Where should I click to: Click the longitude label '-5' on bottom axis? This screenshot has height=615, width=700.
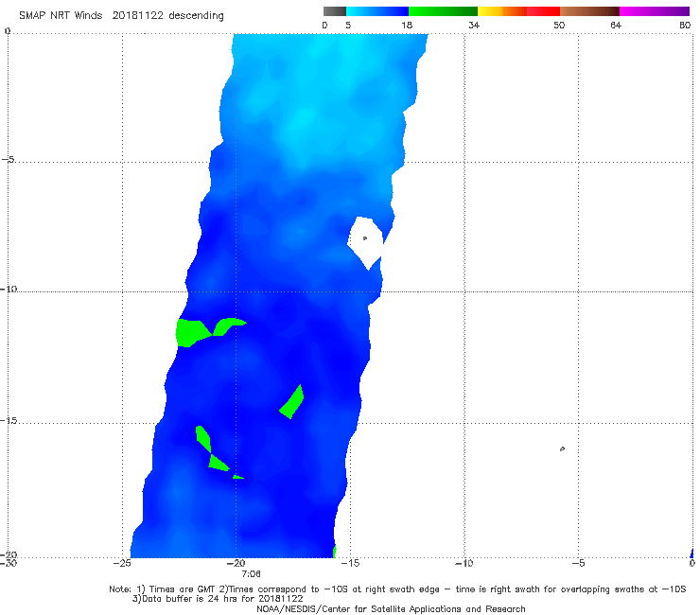[x=578, y=563]
